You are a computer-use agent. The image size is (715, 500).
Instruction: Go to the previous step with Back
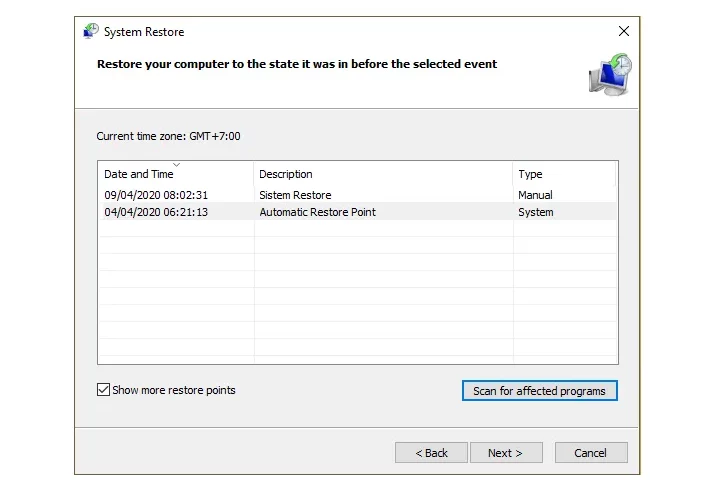431,453
